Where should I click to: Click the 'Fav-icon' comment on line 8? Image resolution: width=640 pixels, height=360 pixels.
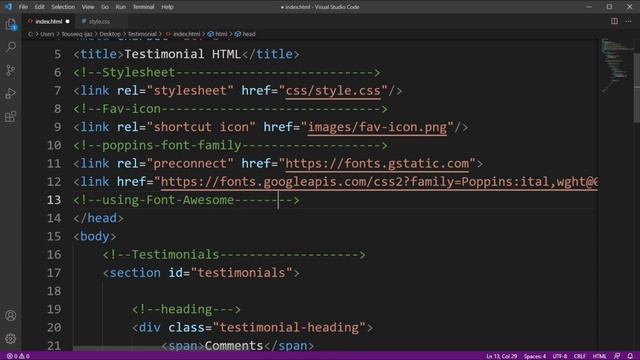(x=131, y=109)
